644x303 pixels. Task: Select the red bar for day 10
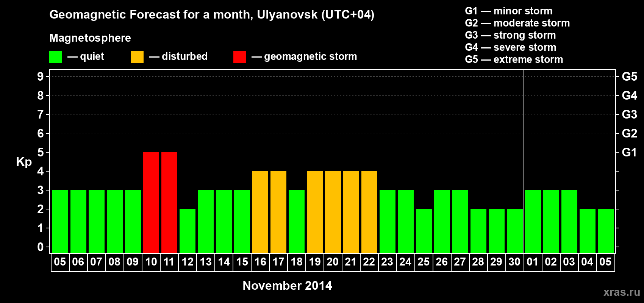pyautogui.click(x=151, y=202)
